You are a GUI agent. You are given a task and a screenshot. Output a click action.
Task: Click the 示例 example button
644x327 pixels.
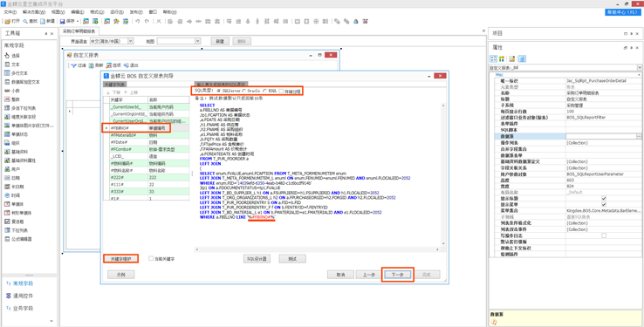(120, 275)
